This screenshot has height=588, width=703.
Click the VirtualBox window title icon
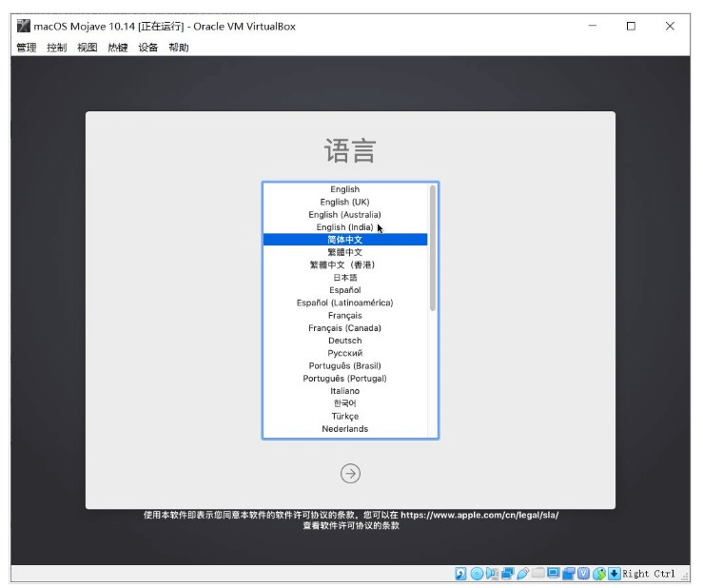pyautogui.click(x=24, y=26)
